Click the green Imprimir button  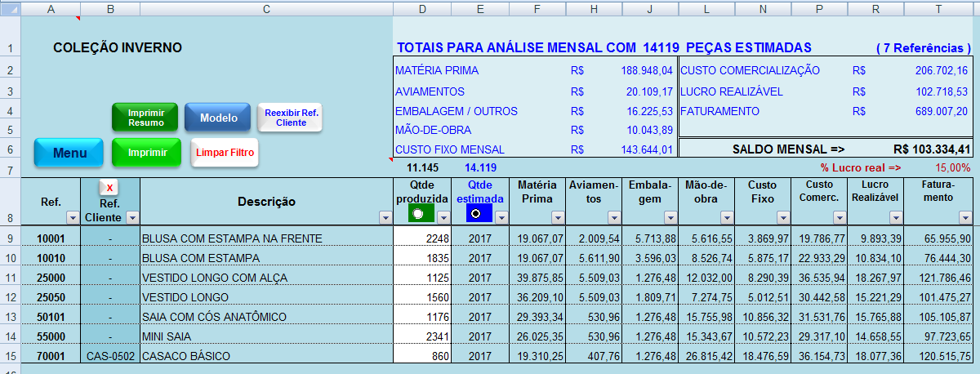tap(146, 153)
